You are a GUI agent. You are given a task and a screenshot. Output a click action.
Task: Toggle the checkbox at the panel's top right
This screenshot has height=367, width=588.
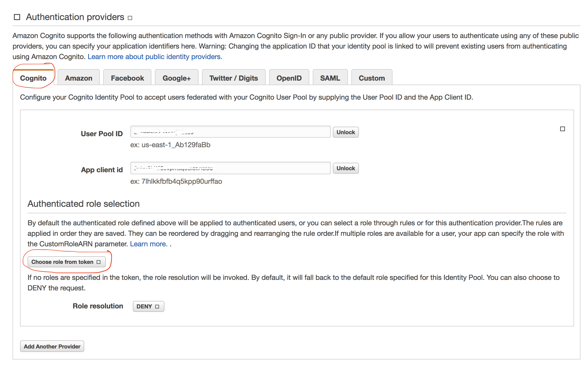click(x=562, y=128)
